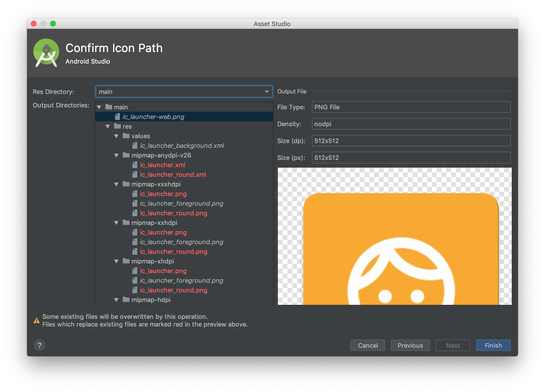Click the yellow warning triangle icon

tap(37, 320)
